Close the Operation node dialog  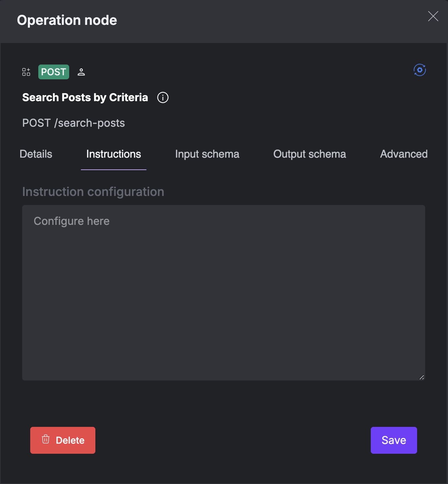coord(433,16)
